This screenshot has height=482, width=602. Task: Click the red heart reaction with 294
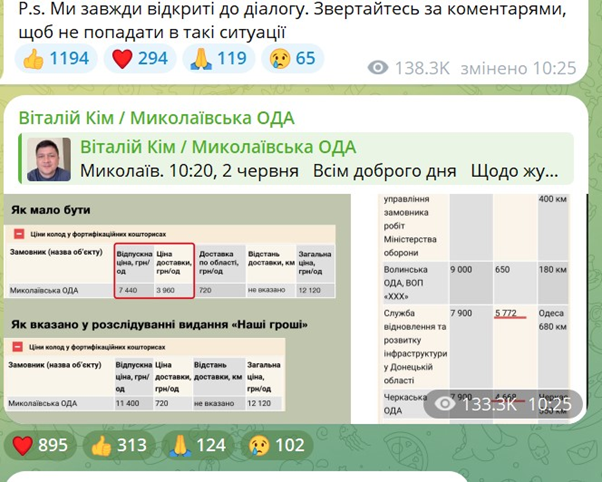click(x=138, y=59)
